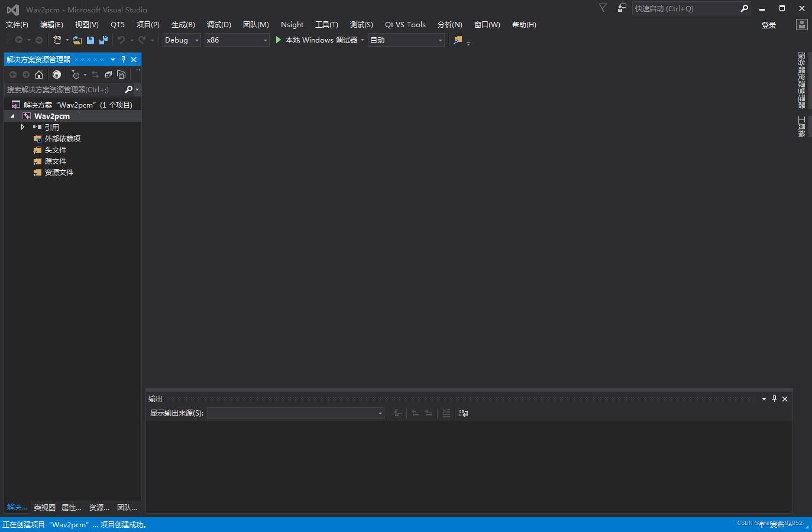Image resolution: width=812 pixels, height=532 pixels.
Task: Click the account avatar icon
Action: coord(802,25)
